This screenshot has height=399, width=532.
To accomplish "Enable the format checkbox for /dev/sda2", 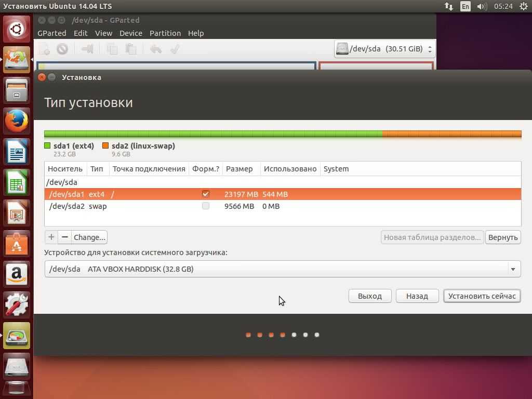I will [x=206, y=206].
